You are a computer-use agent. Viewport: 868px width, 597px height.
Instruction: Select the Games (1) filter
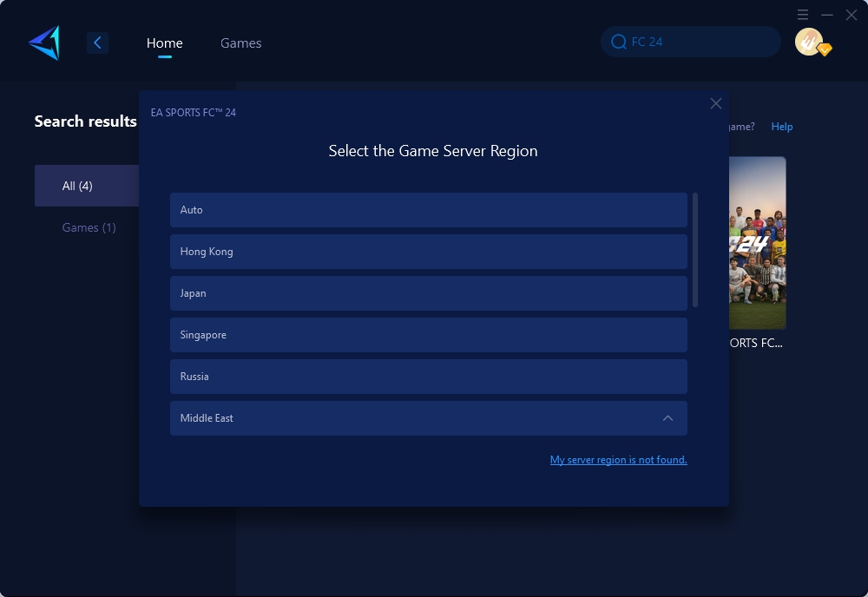(89, 227)
